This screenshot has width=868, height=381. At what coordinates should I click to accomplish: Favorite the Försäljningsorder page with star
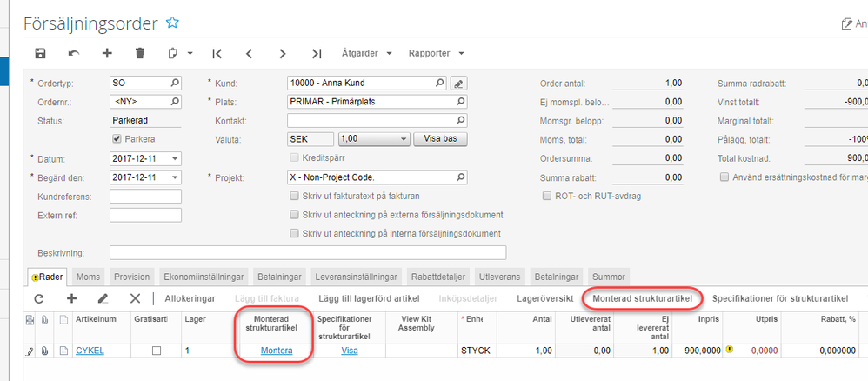tap(172, 23)
